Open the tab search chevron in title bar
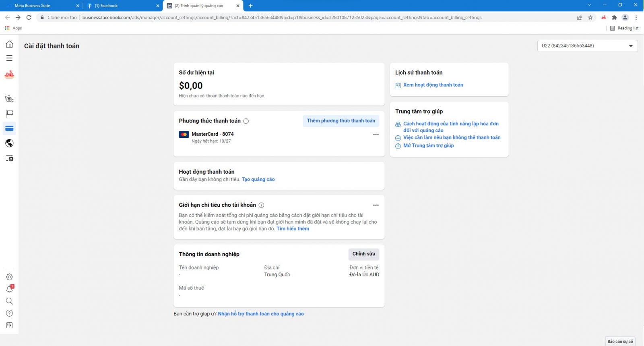The height and width of the screenshot is (346, 644). click(x=589, y=5)
